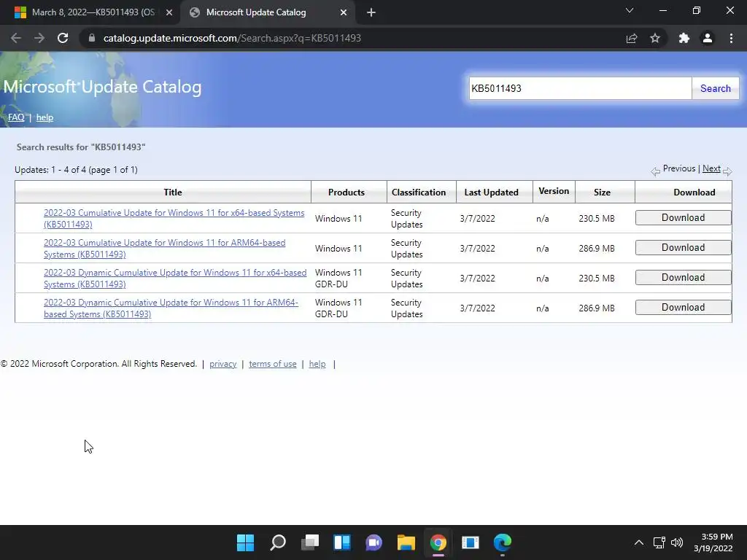Sort by Classification column header
This screenshot has width=747, height=560.
point(419,192)
